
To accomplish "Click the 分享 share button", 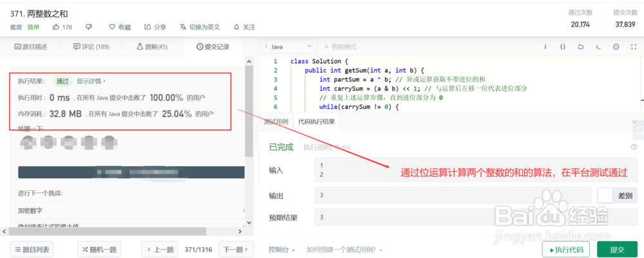I will pyautogui.click(x=155, y=27).
